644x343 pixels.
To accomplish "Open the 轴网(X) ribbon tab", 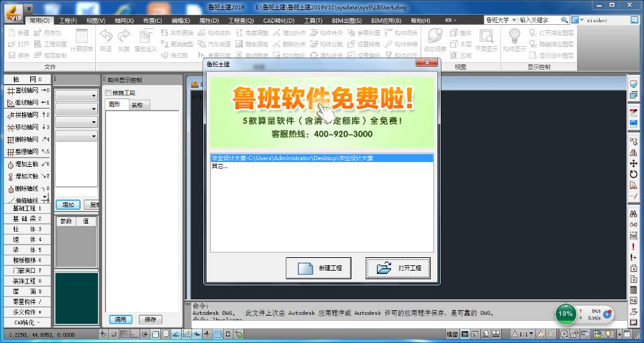I will [124, 21].
